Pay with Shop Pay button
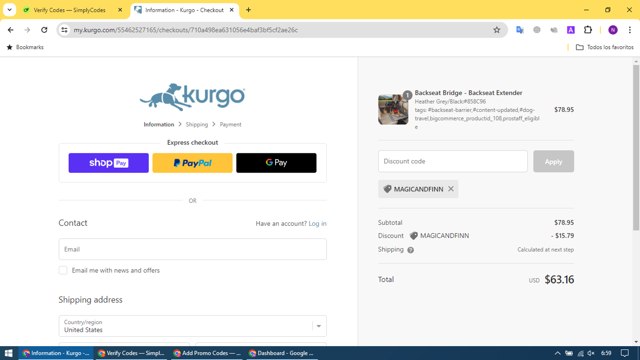640x360 pixels. 109,163
